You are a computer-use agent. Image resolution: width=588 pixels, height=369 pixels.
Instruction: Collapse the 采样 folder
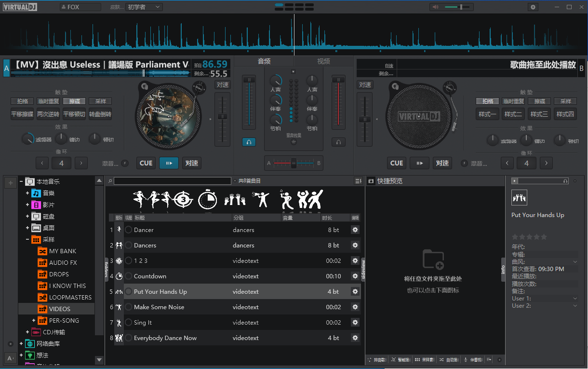coord(27,240)
